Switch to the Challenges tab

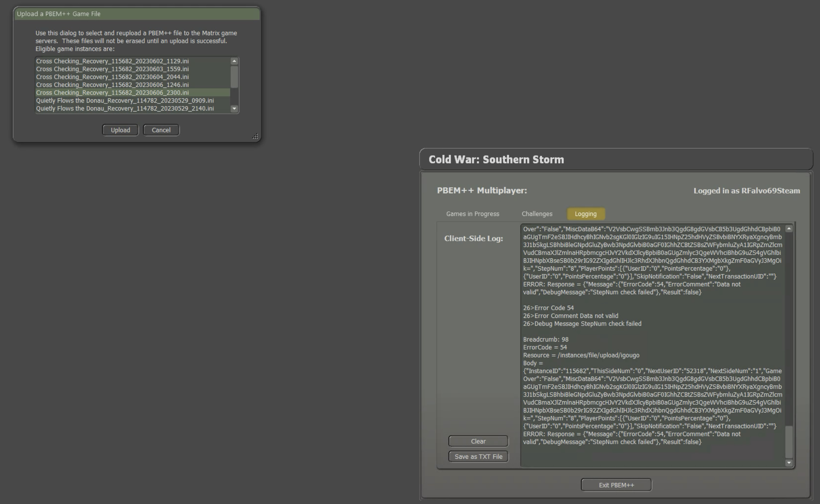pyautogui.click(x=537, y=214)
